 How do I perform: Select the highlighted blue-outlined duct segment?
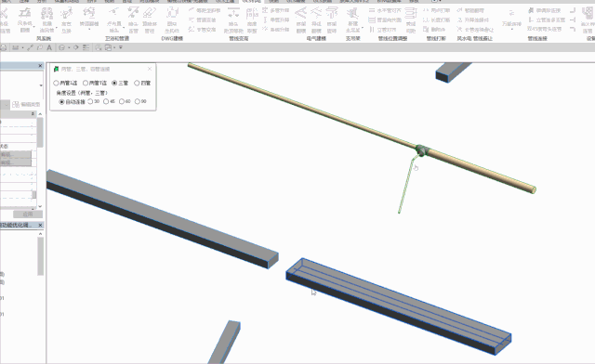(x=398, y=306)
